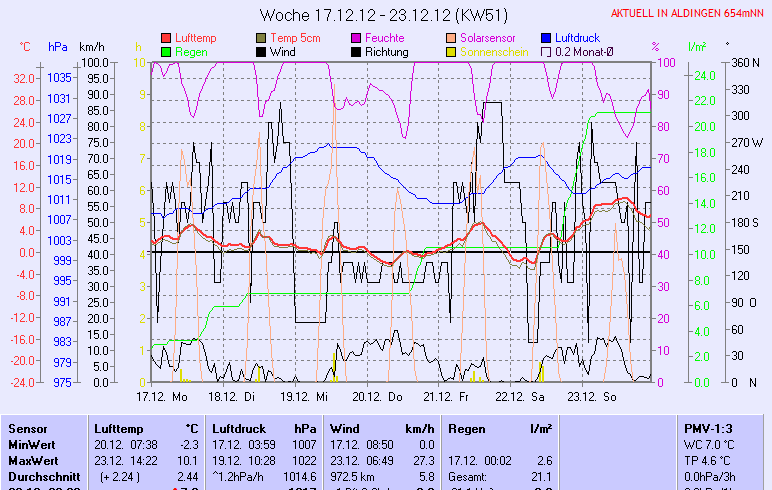
Task: Click the Lufttemp column header in table
Action: coord(117,428)
